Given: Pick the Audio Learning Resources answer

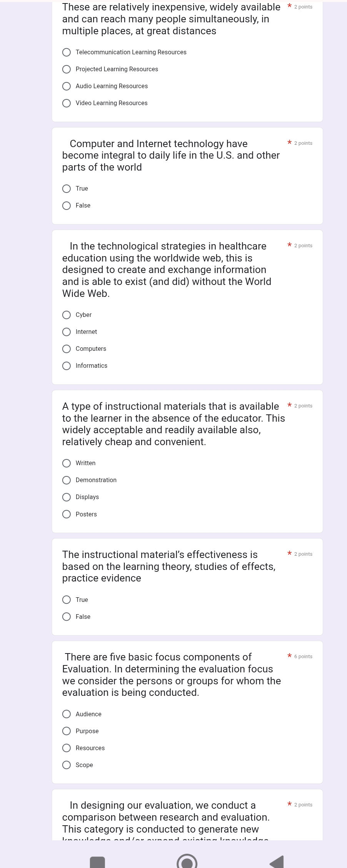Looking at the screenshot, I should pyautogui.click(x=67, y=86).
